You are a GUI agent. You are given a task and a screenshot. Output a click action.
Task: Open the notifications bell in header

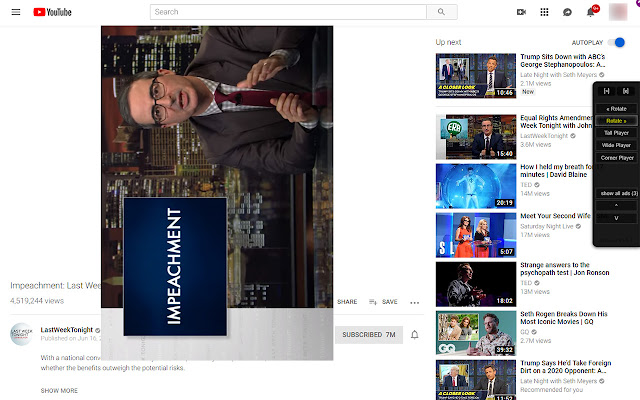point(590,12)
